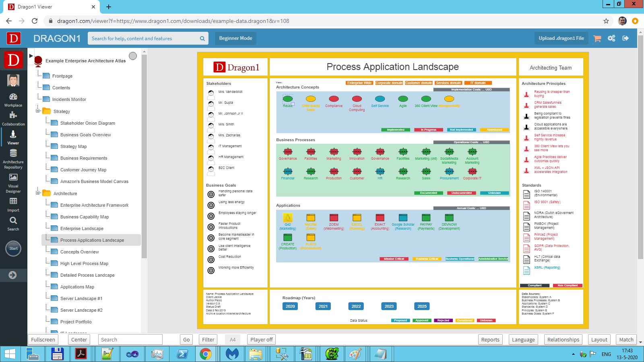Click the Dragon1 D logo in header

pyautogui.click(x=14, y=38)
